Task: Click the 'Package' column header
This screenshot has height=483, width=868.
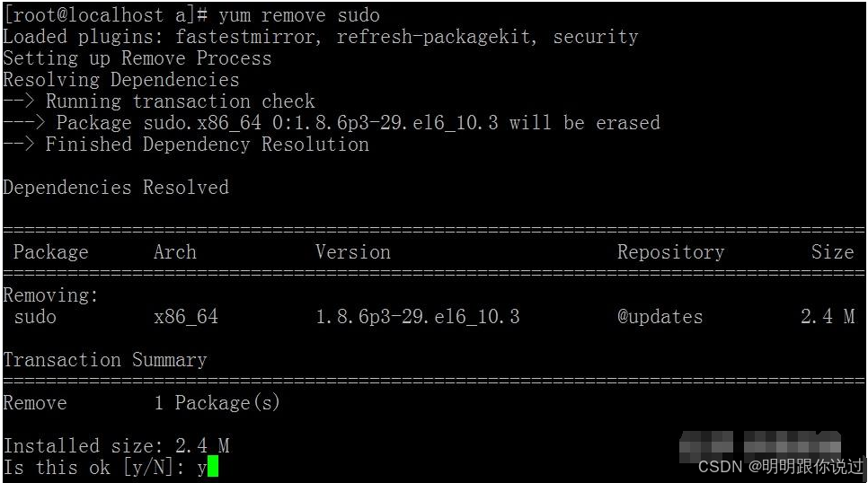Action: [51, 252]
